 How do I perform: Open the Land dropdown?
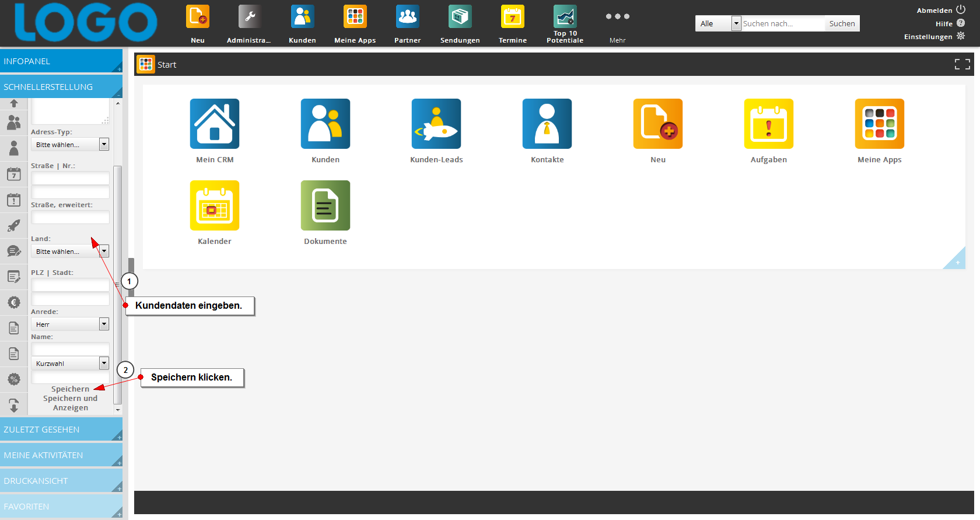coord(69,252)
